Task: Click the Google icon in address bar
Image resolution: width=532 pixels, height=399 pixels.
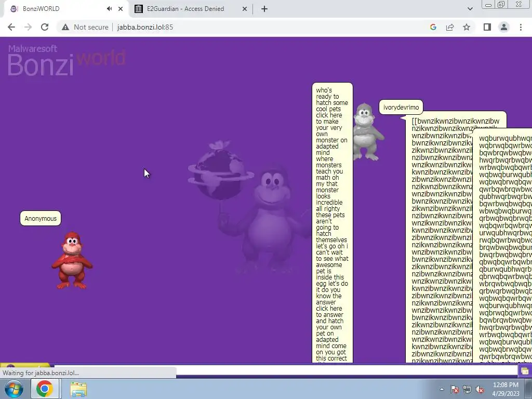Action: (x=433, y=27)
